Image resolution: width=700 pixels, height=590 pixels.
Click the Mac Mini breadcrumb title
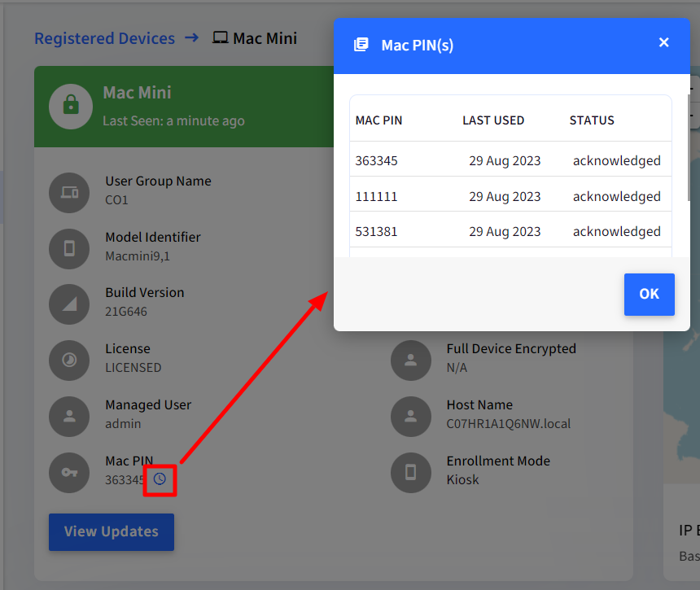click(x=265, y=38)
